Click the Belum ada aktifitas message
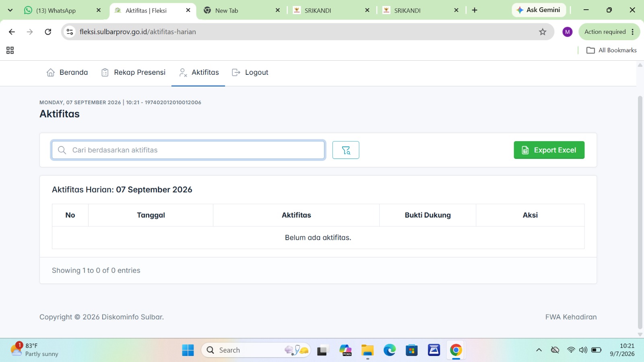This screenshot has width=644, height=362. 318,238
